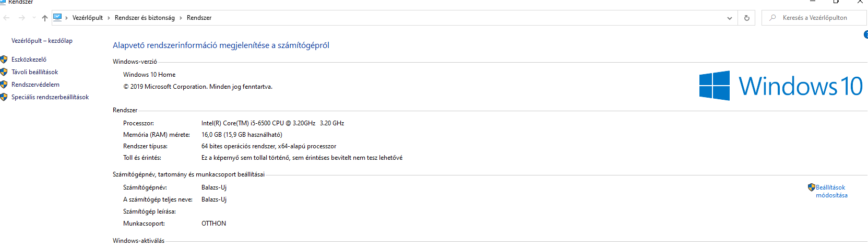
Task: Click shield icon beside Beállítások módosítása
Action: (811, 187)
